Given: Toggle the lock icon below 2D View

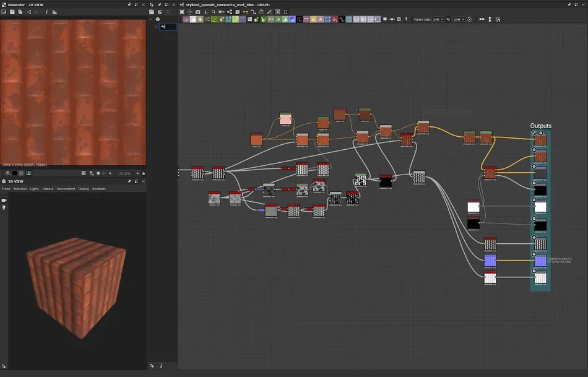Looking at the screenshot, I should pos(143,173).
